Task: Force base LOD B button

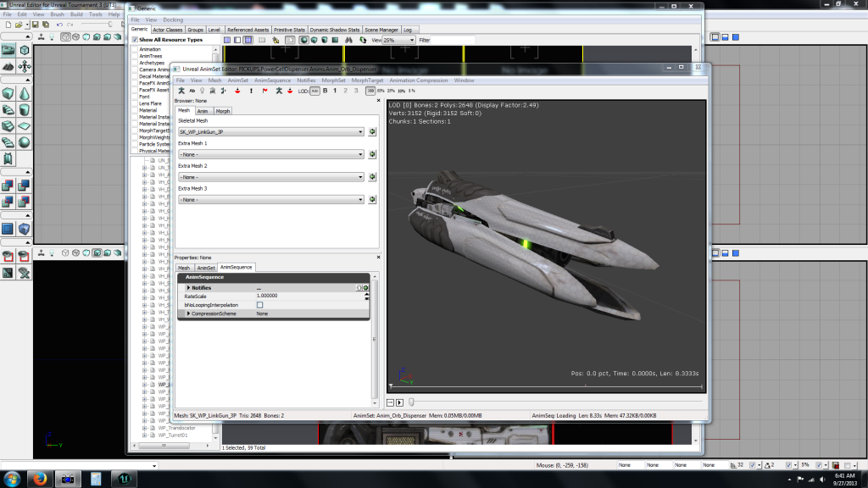Action: pyautogui.click(x=325, y=91)
